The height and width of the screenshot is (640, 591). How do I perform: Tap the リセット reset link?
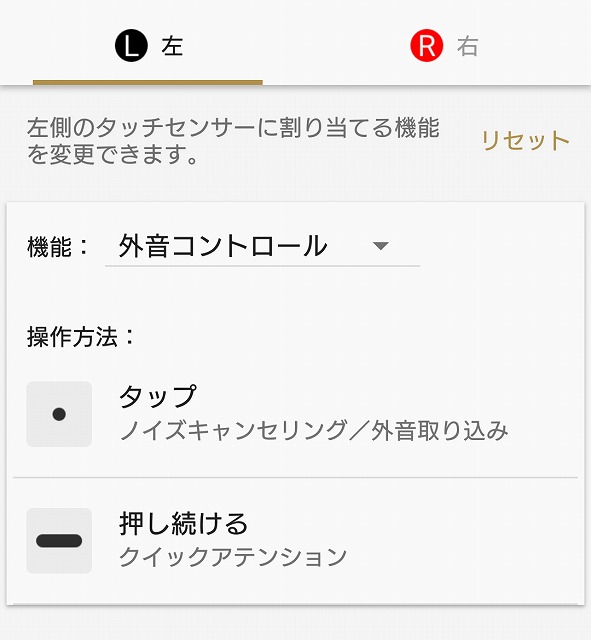pyautogui.click(x=526, y=141)
